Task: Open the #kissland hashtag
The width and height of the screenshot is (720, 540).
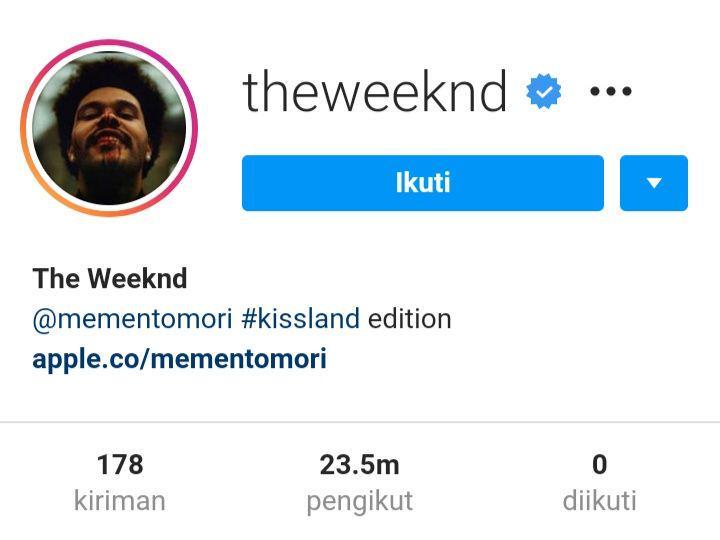Action: (300, 319)
